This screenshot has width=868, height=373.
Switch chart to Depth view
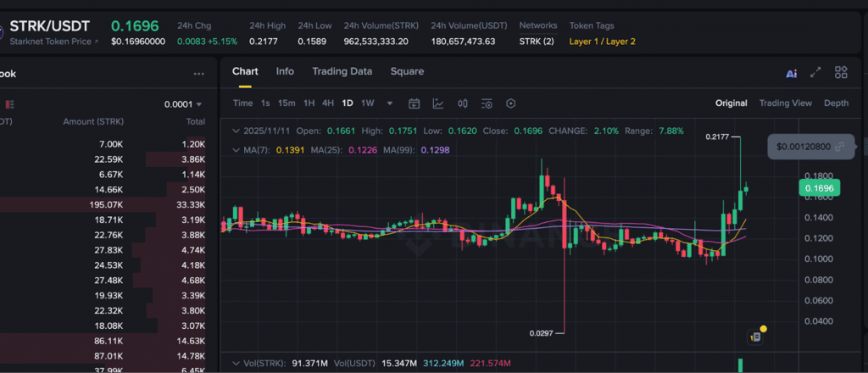(x=836, y=103)
